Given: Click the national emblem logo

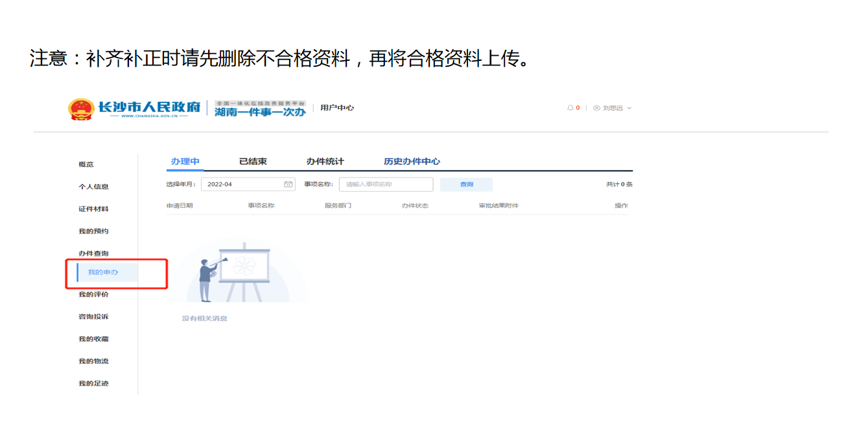Looking at the screenshot, I should tap(81, 109).
